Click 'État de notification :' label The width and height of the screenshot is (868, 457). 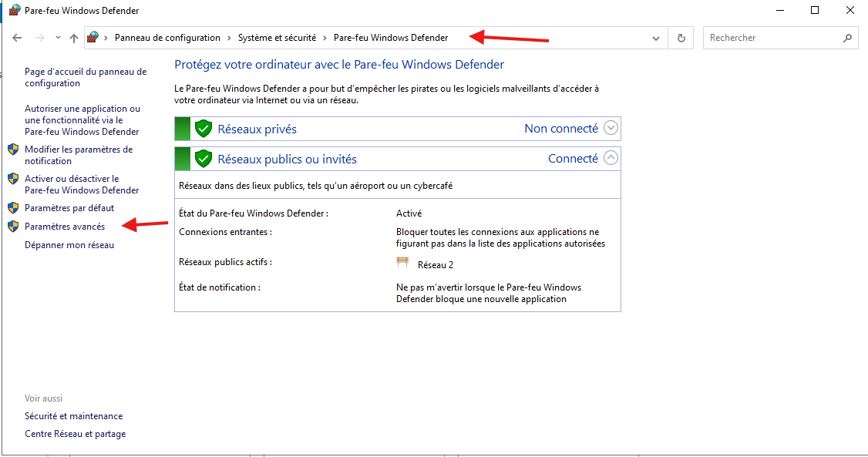220,287
